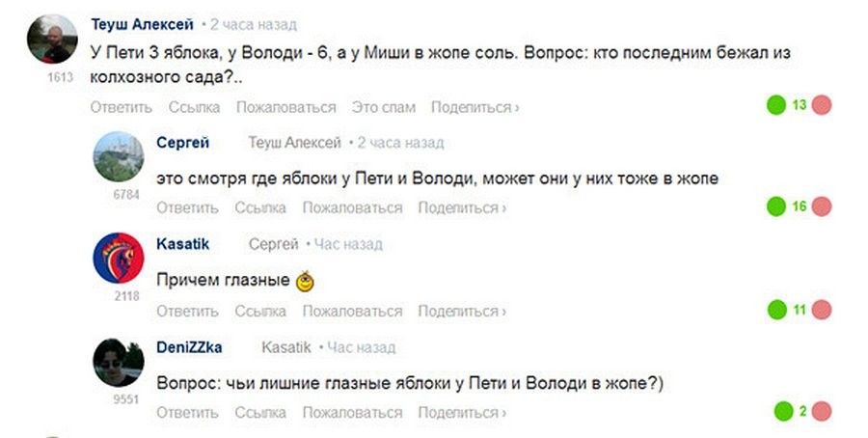Upvote Теуш Алексей's comment with green circle
The width and height of the screenshot is (868, 438).
point(775,105)
